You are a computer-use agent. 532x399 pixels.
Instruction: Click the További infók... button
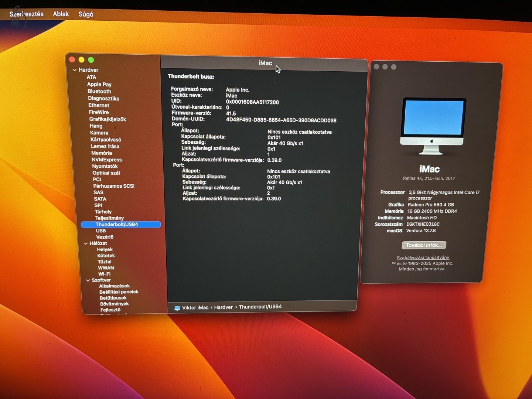(424, 245)
